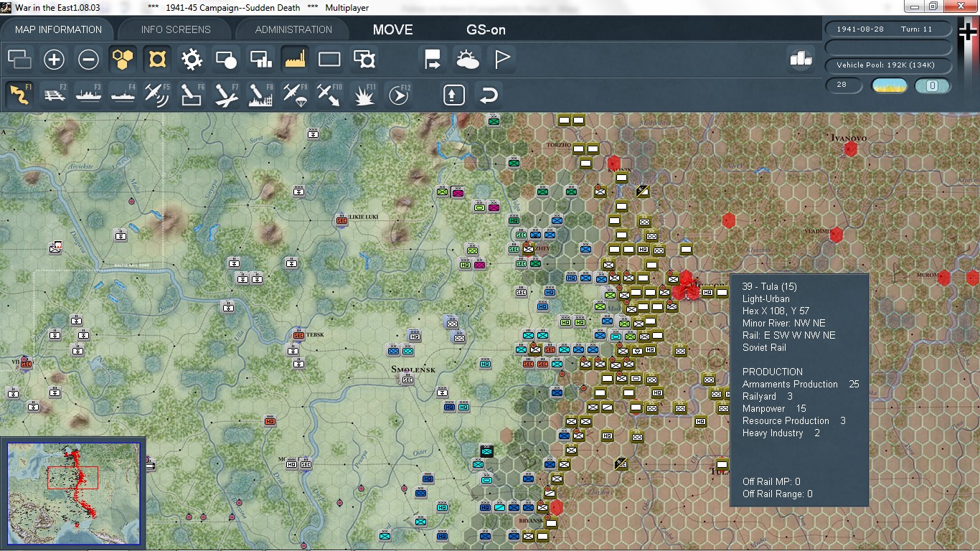Open the weather display icon
This screenshot has height=551, width=980.
[x=467, y=60]
